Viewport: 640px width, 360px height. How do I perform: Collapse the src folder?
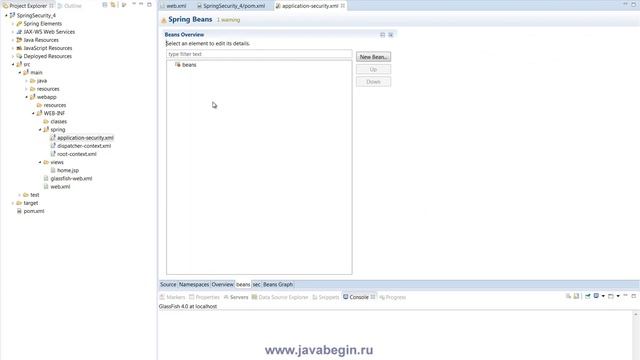point(13,64)
